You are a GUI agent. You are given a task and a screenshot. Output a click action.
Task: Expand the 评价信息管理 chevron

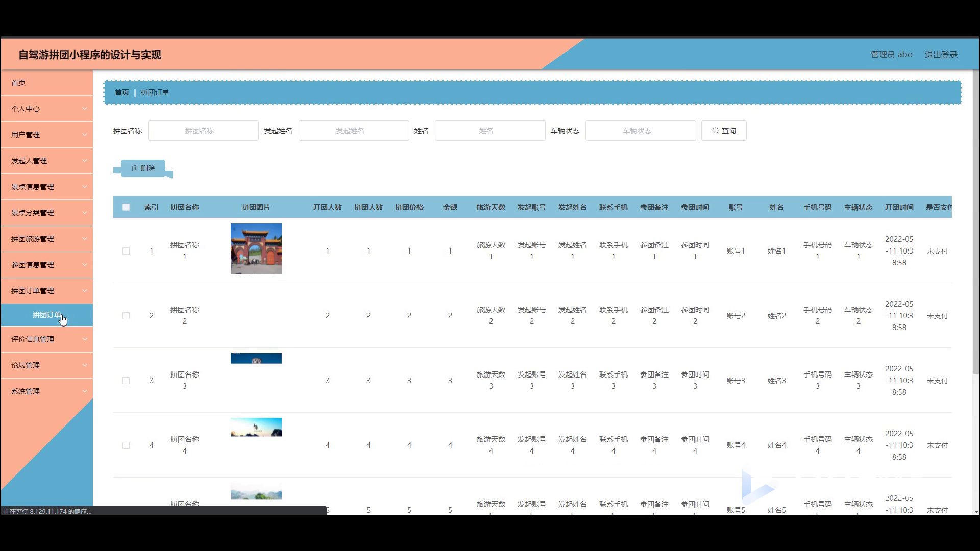[x=85, y=339]
